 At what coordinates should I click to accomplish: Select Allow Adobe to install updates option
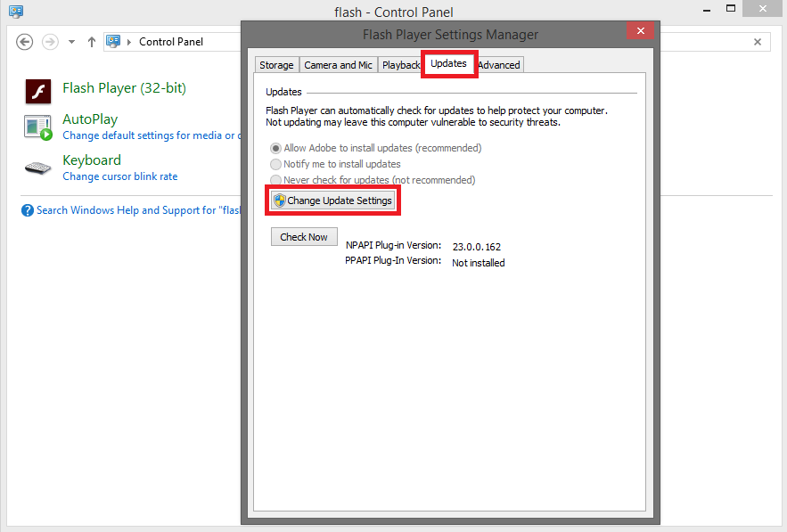coord(376,148)
